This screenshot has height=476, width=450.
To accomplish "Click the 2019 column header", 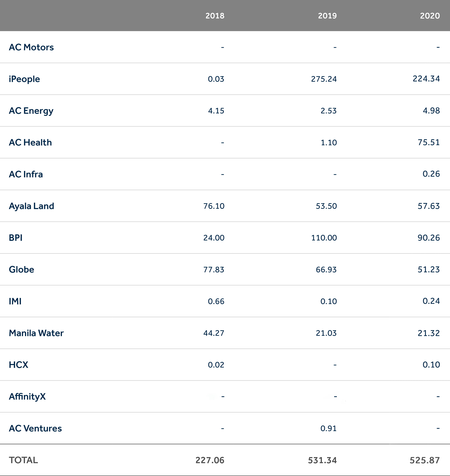I will point(327,16).
